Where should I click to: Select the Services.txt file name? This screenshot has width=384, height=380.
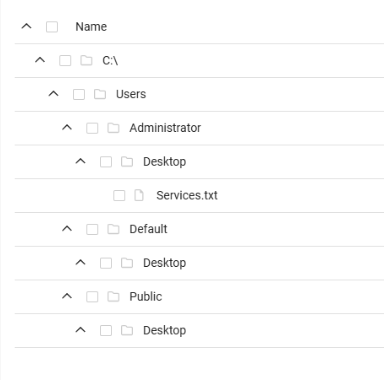point(187,195)
